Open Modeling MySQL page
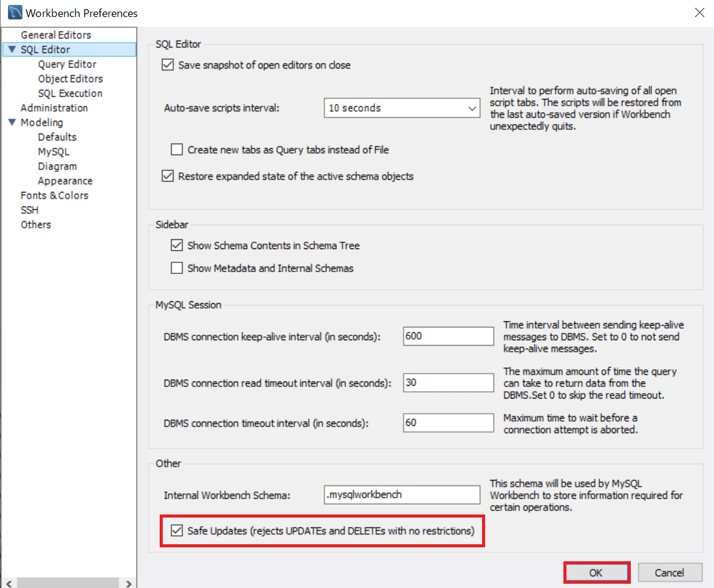This screenshot has height=588, width=714. click(x=53, y=152)
